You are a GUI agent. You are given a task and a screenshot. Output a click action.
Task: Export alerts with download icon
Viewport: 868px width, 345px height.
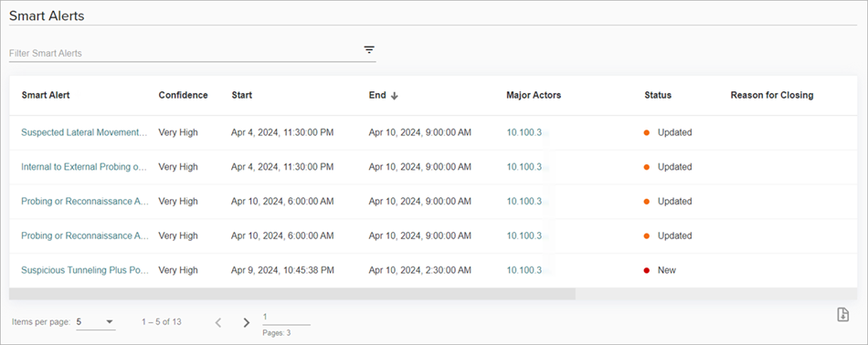click(842, 315)
